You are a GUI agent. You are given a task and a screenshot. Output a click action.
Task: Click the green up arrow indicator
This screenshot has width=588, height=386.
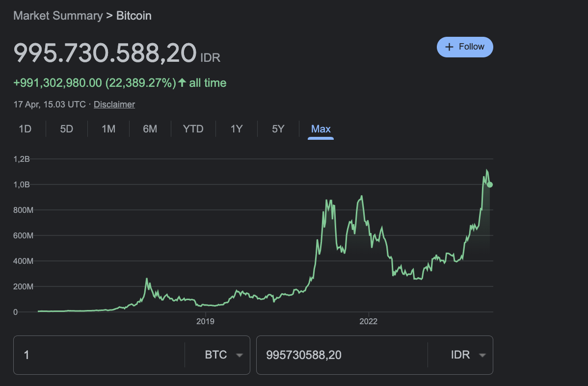click(182, 83)
